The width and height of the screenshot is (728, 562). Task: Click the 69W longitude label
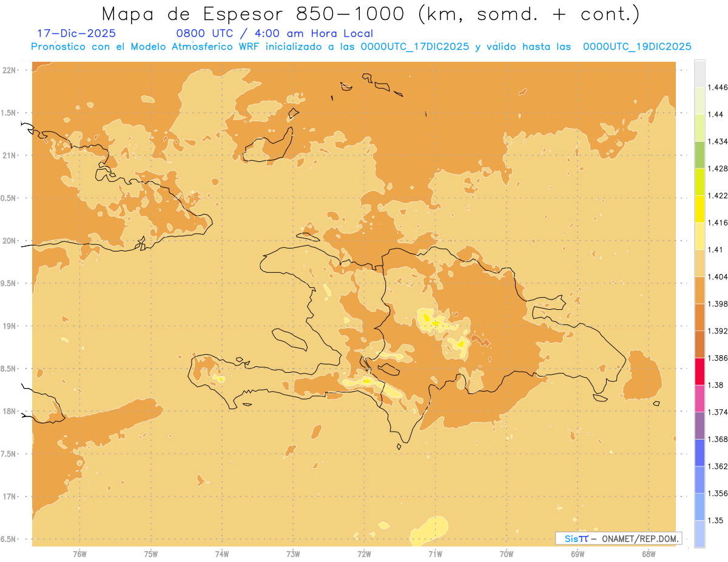point(577,554)
